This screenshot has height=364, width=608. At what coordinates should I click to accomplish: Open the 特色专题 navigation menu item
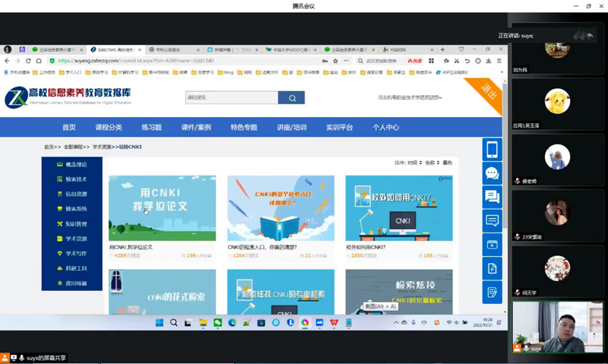click(244, 128)
